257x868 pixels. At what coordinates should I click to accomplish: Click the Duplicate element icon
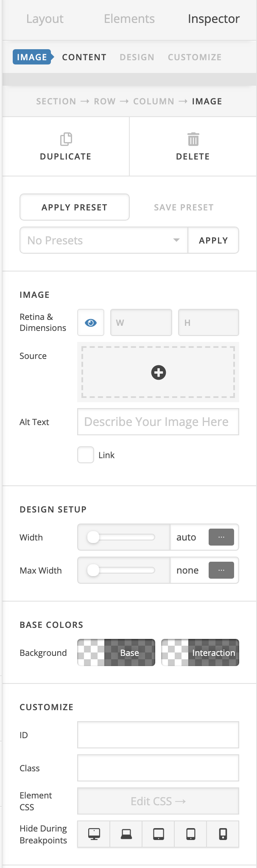click(x=66, y=139)
